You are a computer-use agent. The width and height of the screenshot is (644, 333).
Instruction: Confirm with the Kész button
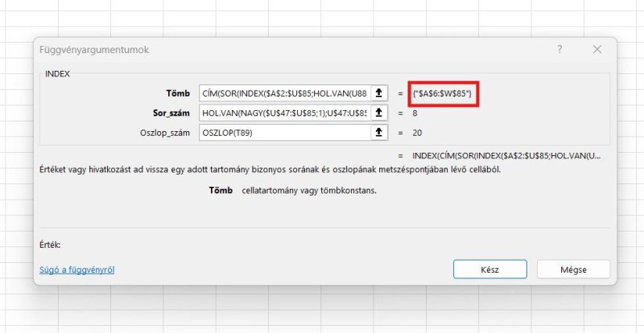tap(490, 269)
